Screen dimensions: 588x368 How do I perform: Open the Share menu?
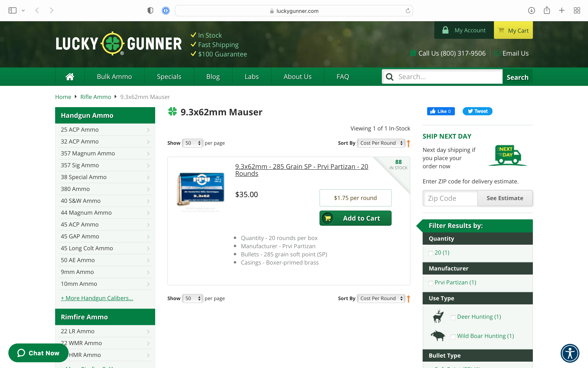(547, 10)
